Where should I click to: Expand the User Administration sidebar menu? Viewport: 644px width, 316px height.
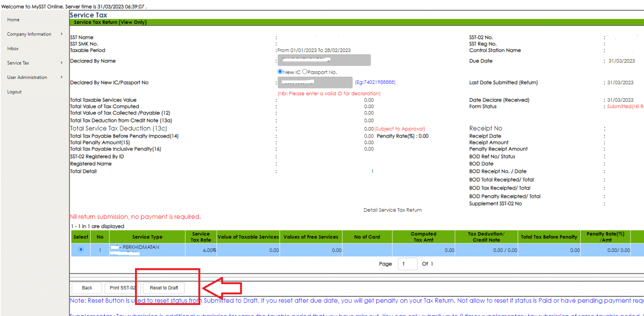pyautogui.click(x=27, y=77)
